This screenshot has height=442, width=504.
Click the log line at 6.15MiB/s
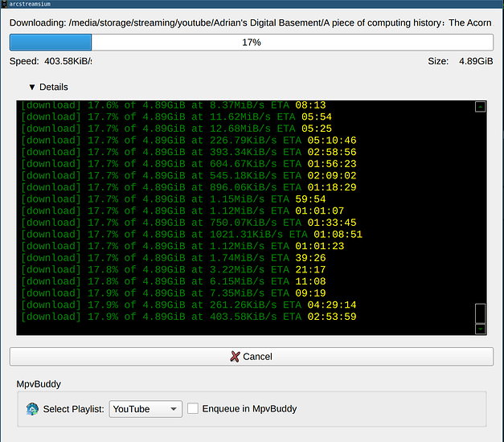coord(174,281)
